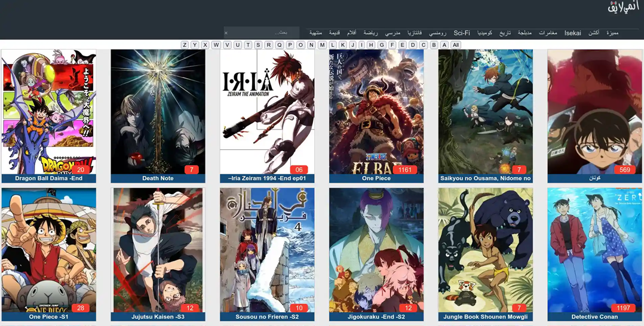
Task: Click the بحث search input field
Action: (x=263, y=32)
